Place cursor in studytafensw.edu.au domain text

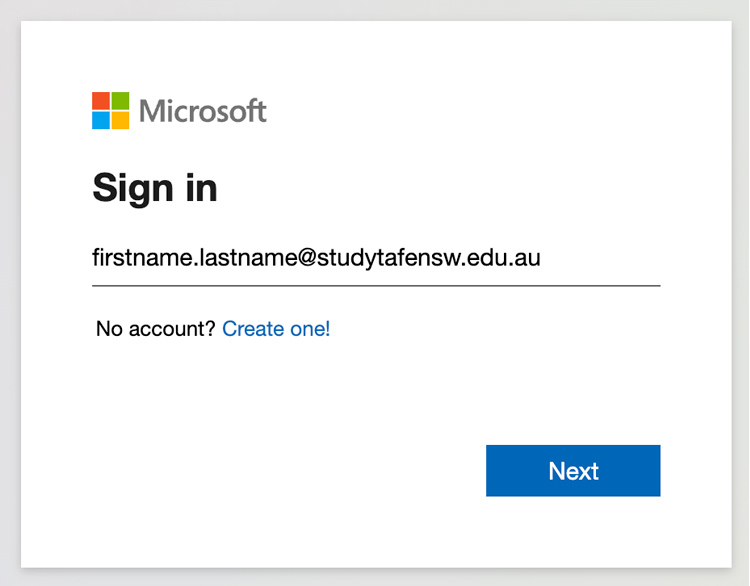click(x=429, y=258)
